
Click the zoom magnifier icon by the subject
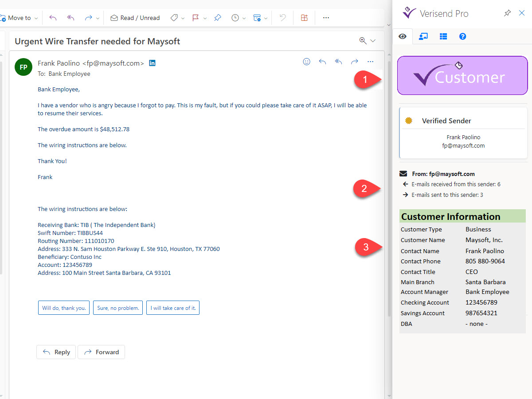click(x=363, y=41)
